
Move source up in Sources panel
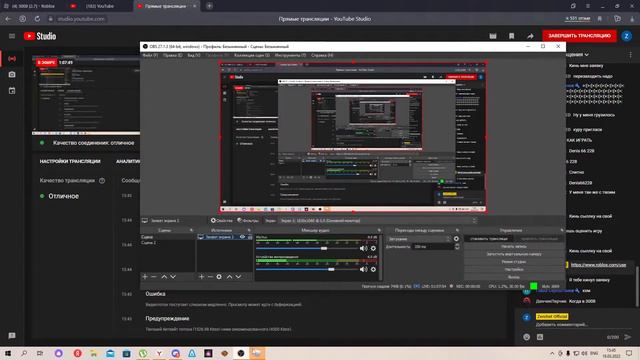point(229,277)
